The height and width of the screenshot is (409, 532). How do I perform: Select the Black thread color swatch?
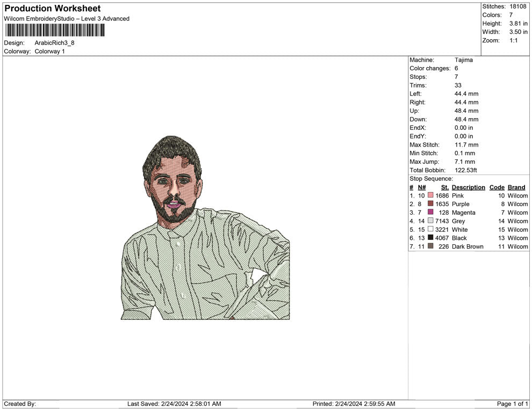pyautogui.click(x=430, y=238)
